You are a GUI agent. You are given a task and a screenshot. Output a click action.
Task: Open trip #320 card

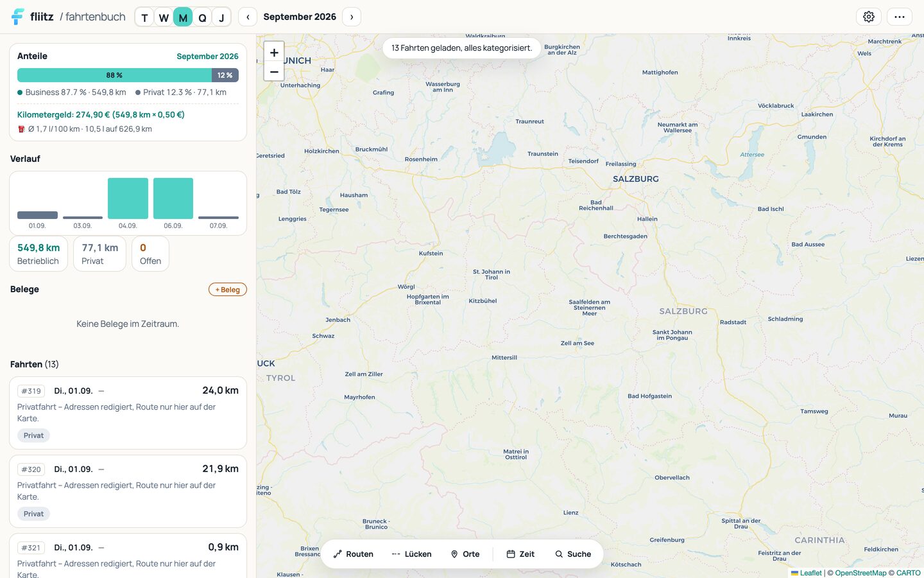pyautogui.click(x=128, y=491)
